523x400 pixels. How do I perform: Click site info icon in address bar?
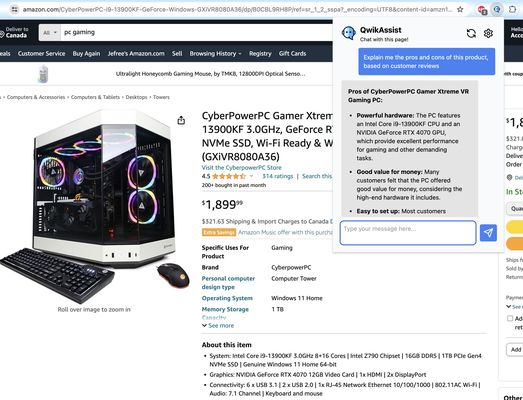pyautogui.click(x=14, y=9)
